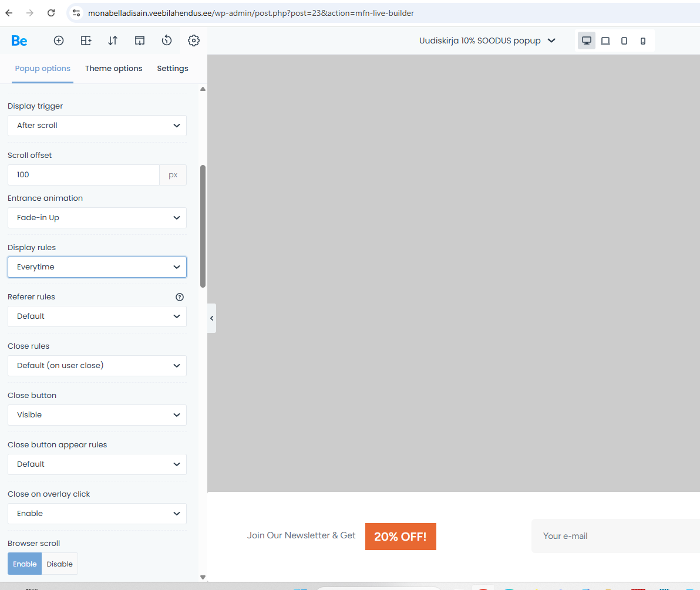
Task: Click the add element plus icon
Action: click(x=59, y=41)
